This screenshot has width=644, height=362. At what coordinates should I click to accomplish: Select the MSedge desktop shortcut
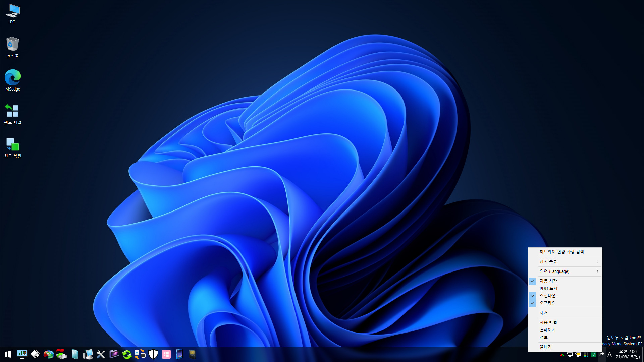coord(13,80)
